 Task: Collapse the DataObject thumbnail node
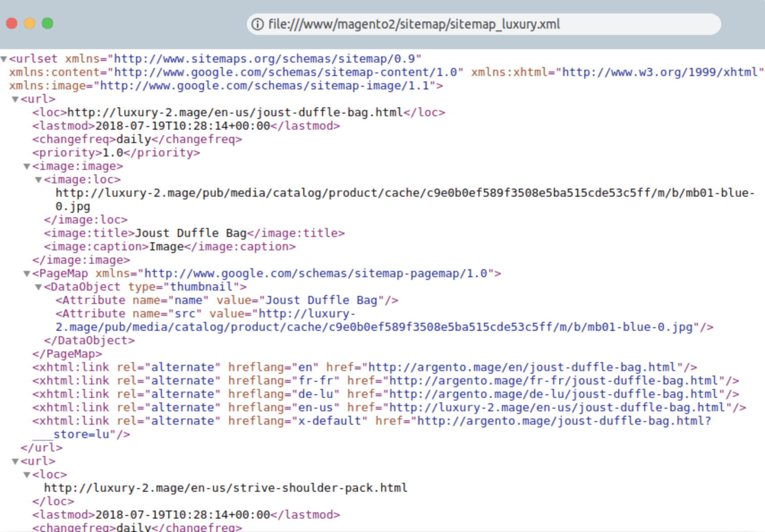click(x=38, y=287)
